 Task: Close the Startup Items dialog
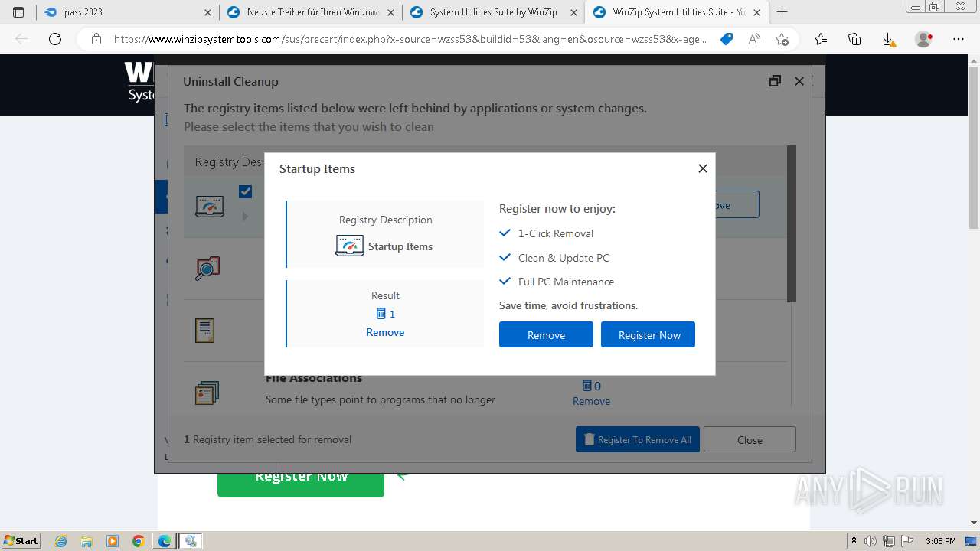pos(702,168)
